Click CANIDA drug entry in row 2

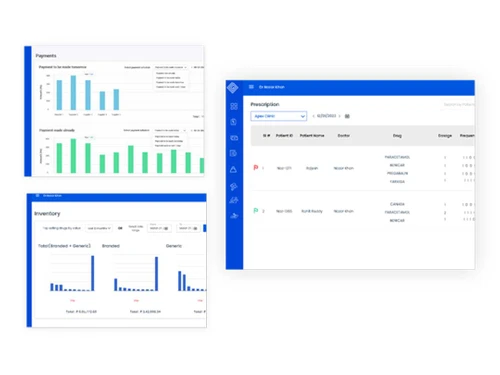pos(397,204)
